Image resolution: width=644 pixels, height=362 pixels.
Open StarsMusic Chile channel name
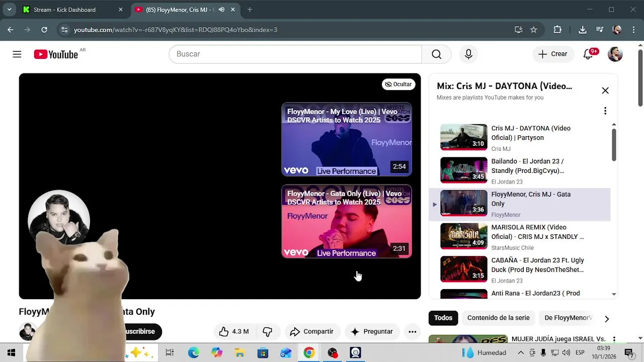(x=512, y=248)
